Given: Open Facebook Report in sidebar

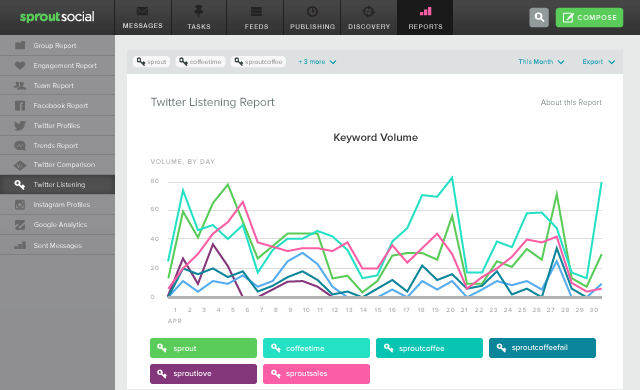Looking at the screenshot, I should click(x=57, y=106).
